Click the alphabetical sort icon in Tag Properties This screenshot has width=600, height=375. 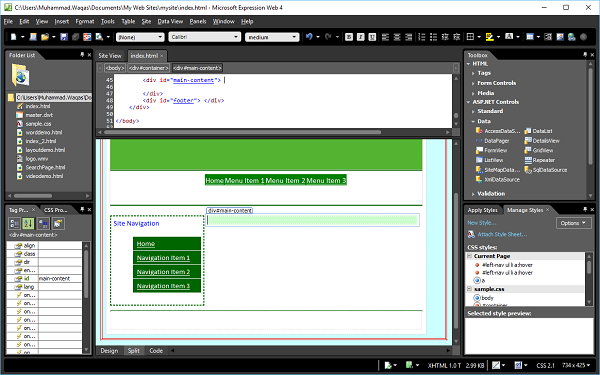[x=28, y=223]
